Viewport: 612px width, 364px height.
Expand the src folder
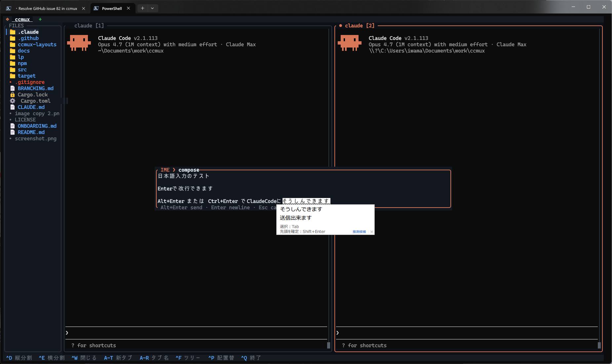click(x=22, y=70)
